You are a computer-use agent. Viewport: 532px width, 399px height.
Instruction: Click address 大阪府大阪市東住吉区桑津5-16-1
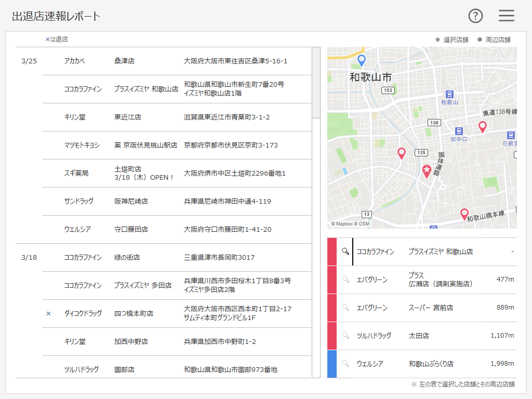pyautogui.click(x=235, y=61)
